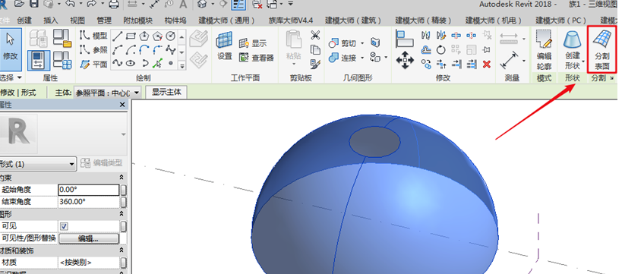The height and width of the screenshot is (274, 644).
Task: Open the Cut geometry dropdown arrow
Action: click(362, 43)
